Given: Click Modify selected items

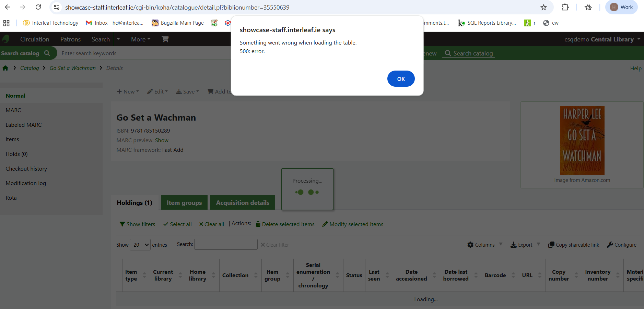Looking at the screenshot, I should tap(353, 224).
